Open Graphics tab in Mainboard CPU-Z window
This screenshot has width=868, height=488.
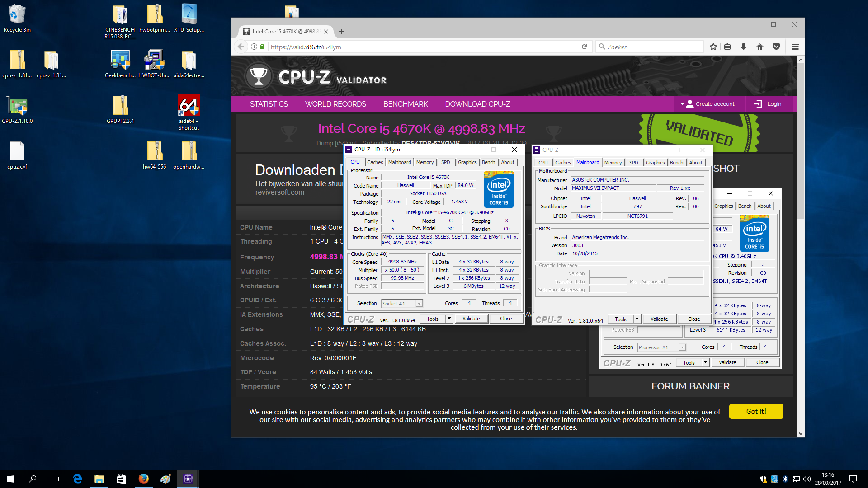[655, 163]
